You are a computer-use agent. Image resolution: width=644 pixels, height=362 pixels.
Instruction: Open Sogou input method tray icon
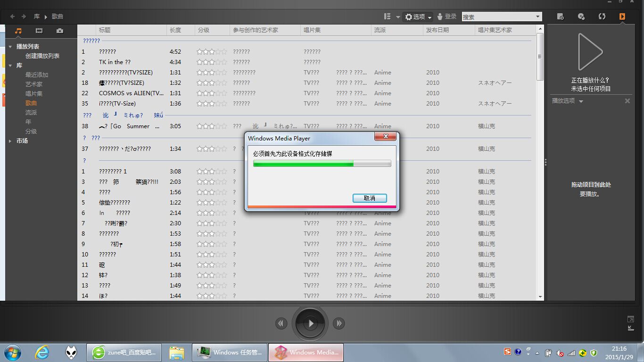coord(507,352)
